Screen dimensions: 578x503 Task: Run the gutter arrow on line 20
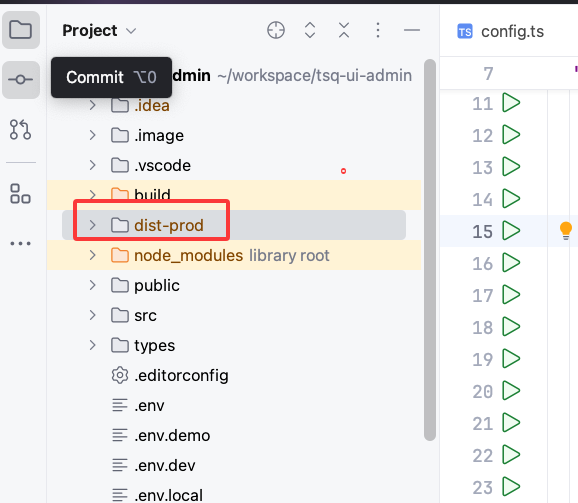511,391
